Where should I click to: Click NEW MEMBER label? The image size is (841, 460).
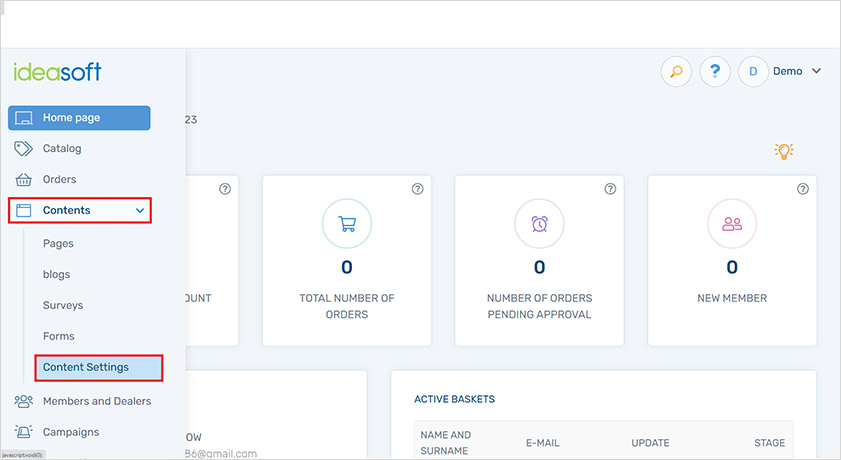coord(732,298)
